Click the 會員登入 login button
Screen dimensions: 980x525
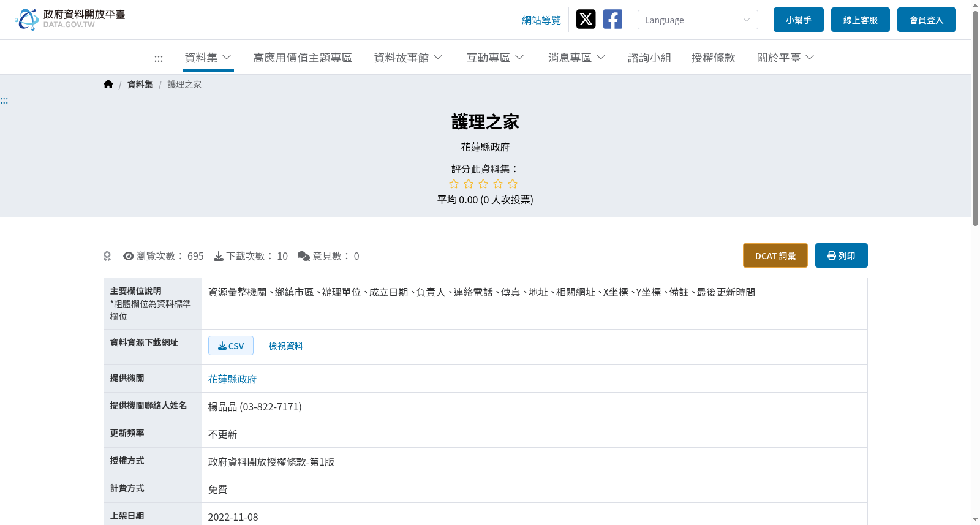[927, 20]
